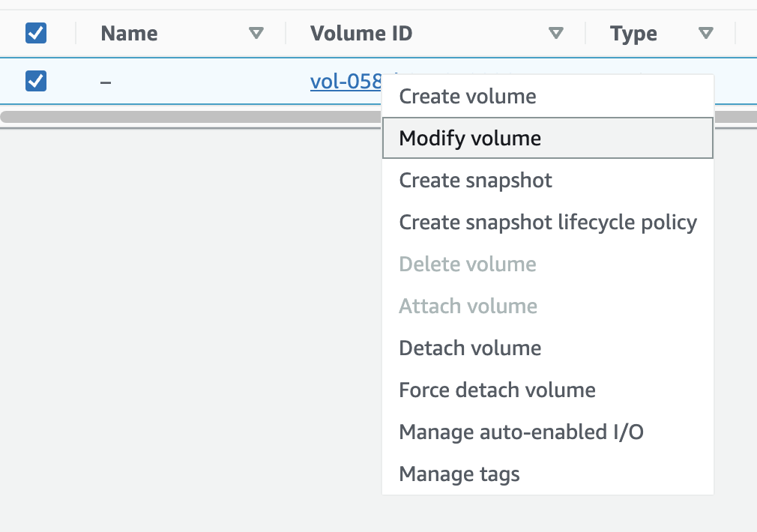Viewport: 757px width, 532px height.
Task: Select Create snapshot lifecycle policy
Action: coord(548,223)
